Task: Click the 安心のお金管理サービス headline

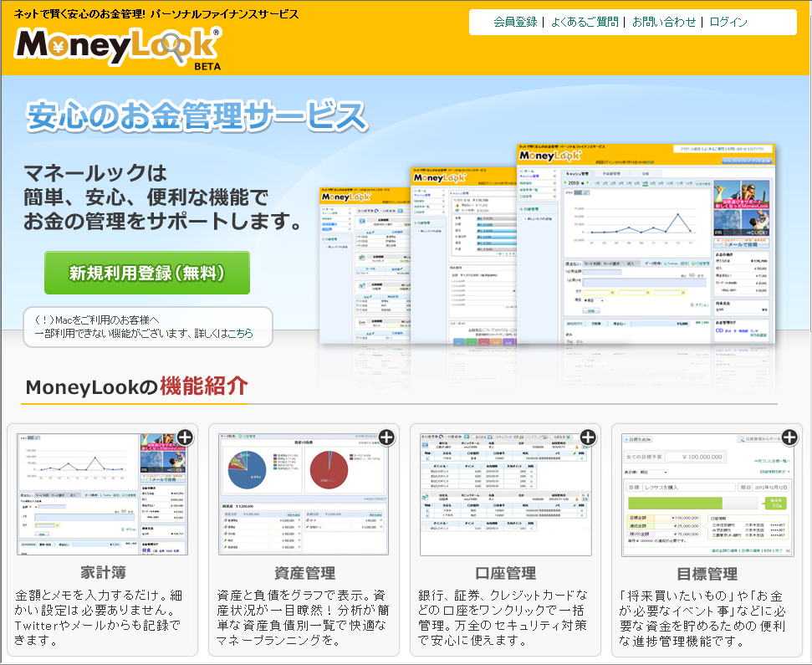Action: pyautogui.click(x=197, y=115)
